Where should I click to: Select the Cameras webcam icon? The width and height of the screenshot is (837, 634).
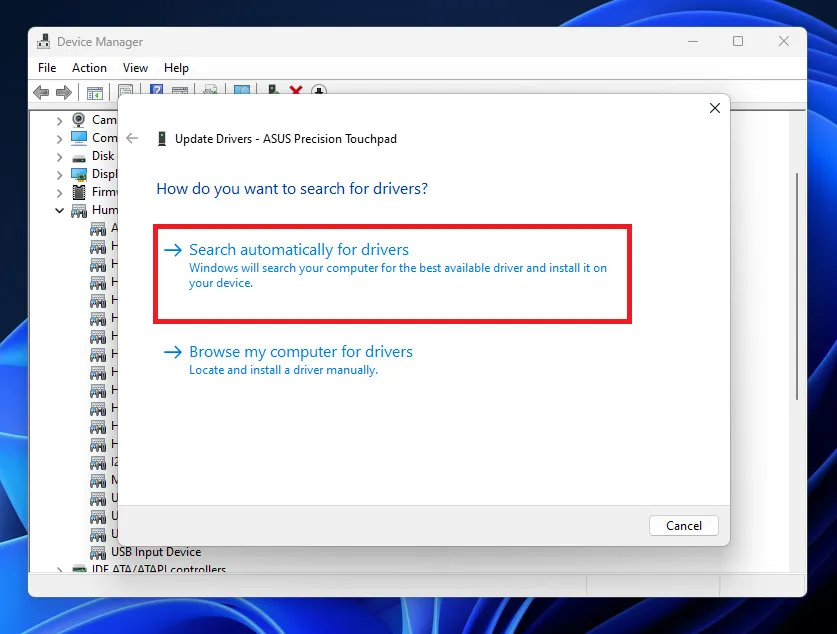point(78,120)
